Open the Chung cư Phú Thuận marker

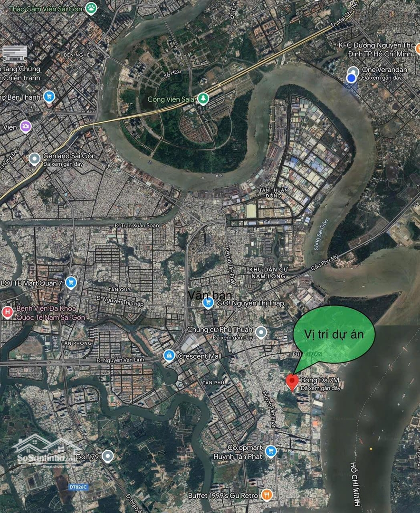[x=261, y=332]
